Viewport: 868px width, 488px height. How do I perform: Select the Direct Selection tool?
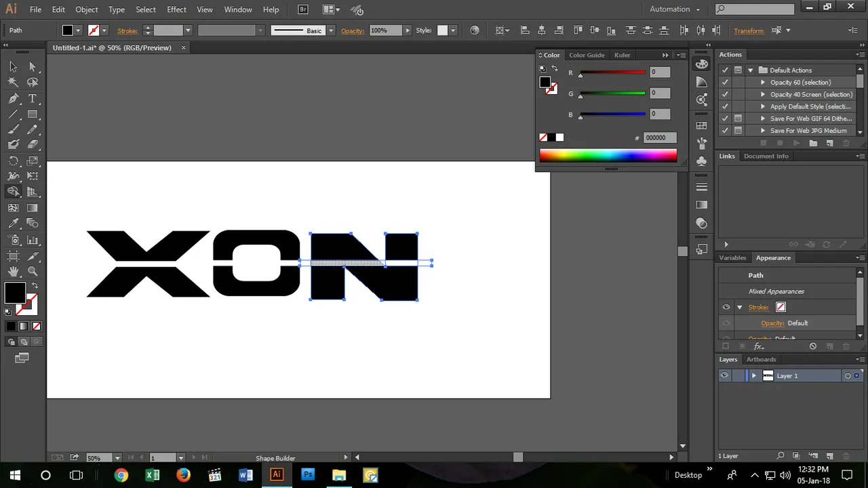pos(32,66)
